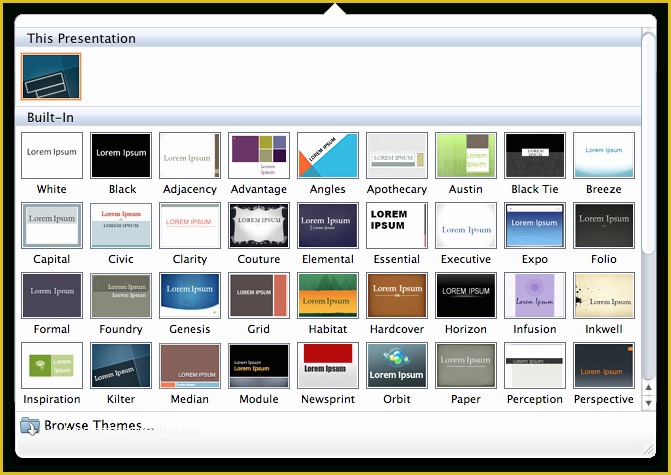Click the popup resize grip corner

point(649,450)
